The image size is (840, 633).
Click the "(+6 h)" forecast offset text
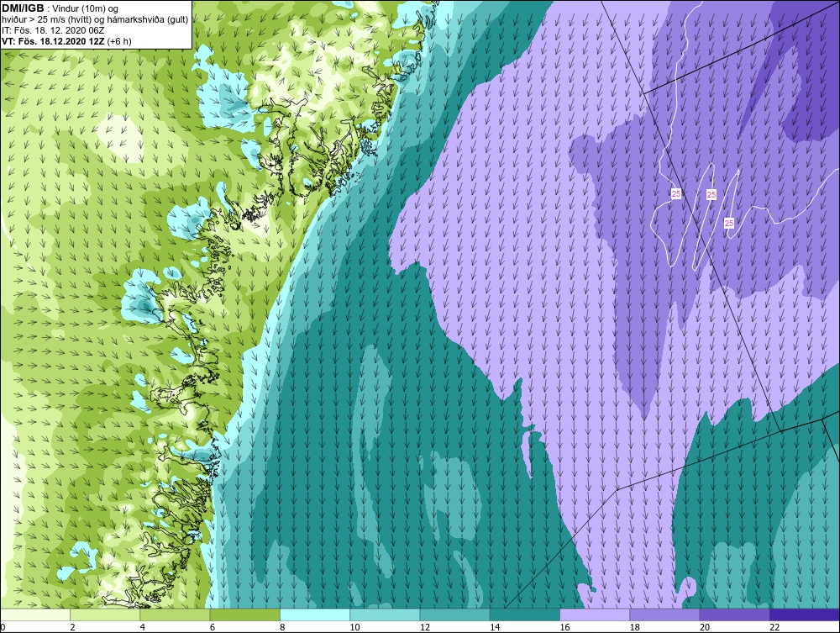(x=119, y=41)
